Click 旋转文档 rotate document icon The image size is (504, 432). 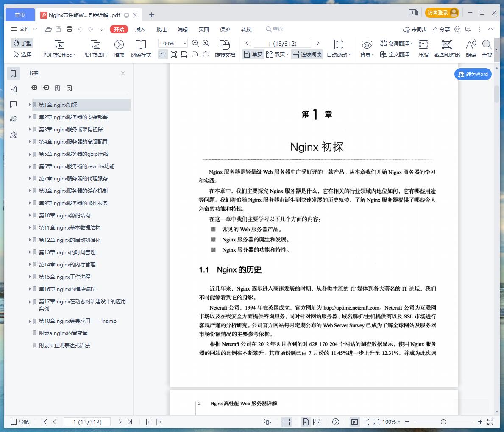[225, 49]
